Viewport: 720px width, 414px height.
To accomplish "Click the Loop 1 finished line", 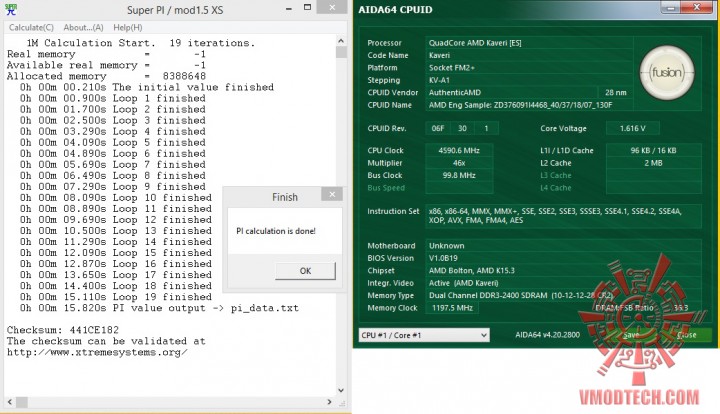I will pos(112,99).
